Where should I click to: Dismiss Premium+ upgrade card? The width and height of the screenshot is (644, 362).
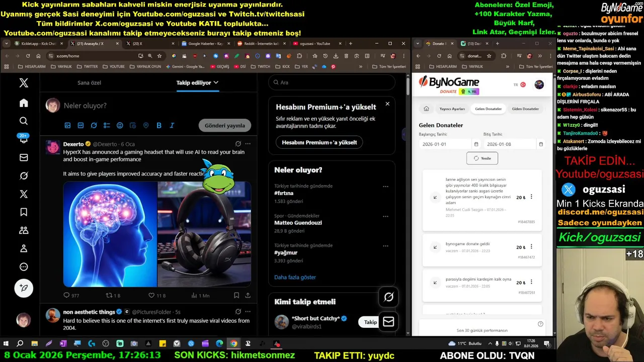coord(387,104)
